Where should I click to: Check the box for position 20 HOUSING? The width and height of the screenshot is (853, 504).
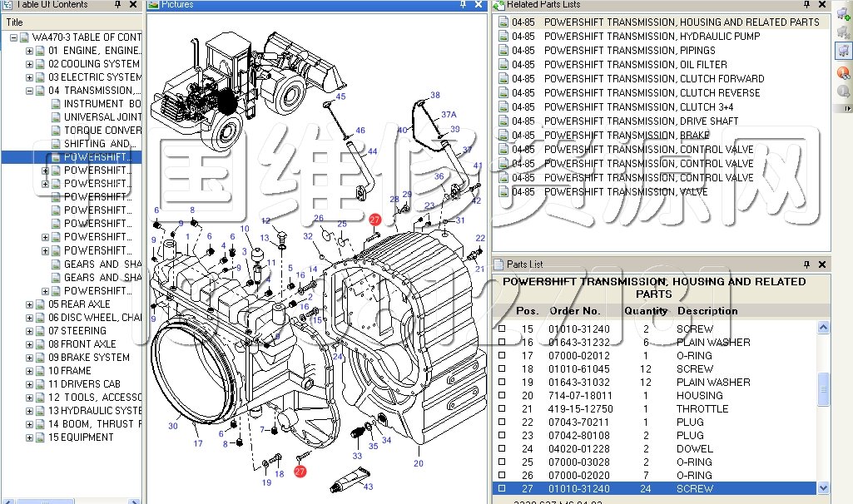pyautogui.click(x=502, y=396)
